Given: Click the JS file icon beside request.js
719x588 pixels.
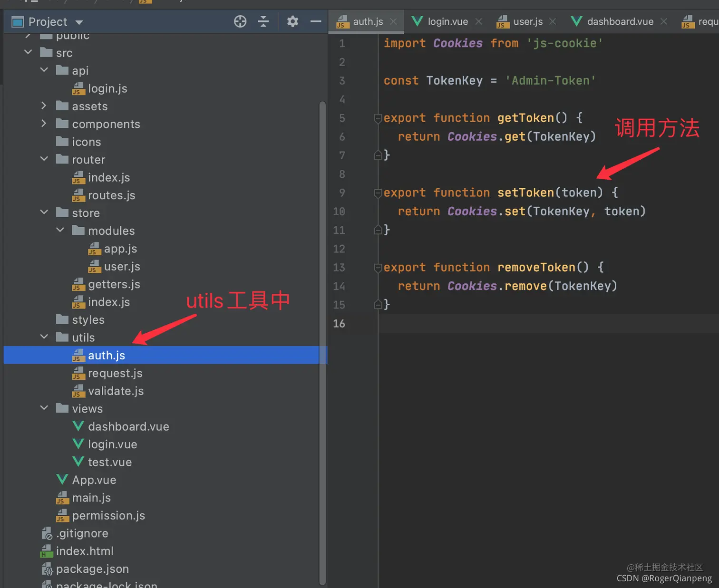Looking at the screenshot, I should coord(78,373).
